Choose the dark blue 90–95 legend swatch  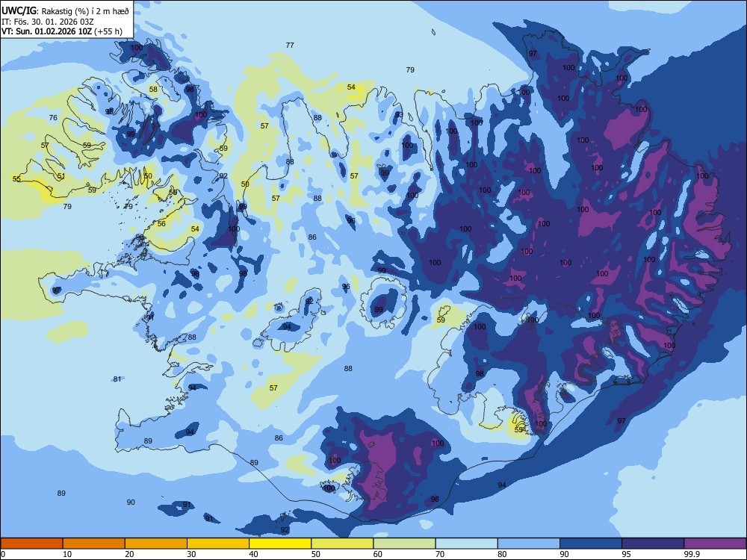[591, 544]
